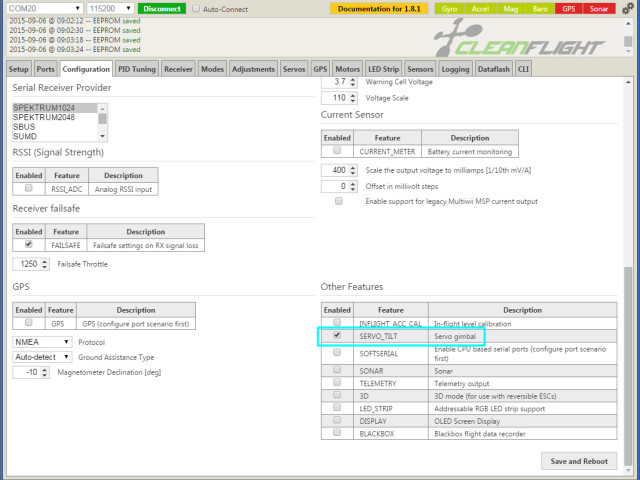Enable the 3D mode checkbox
Image resolution: width=640 pixels, height=480 pixels.
(337, 395)
